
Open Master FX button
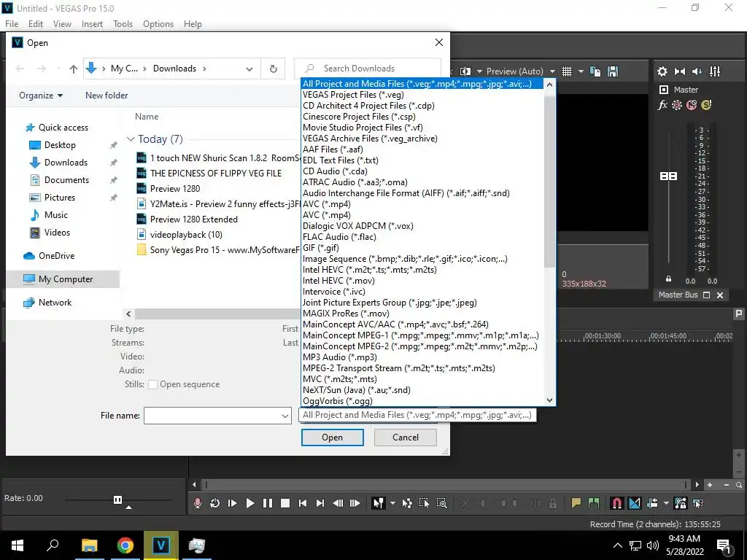[662, 105]
